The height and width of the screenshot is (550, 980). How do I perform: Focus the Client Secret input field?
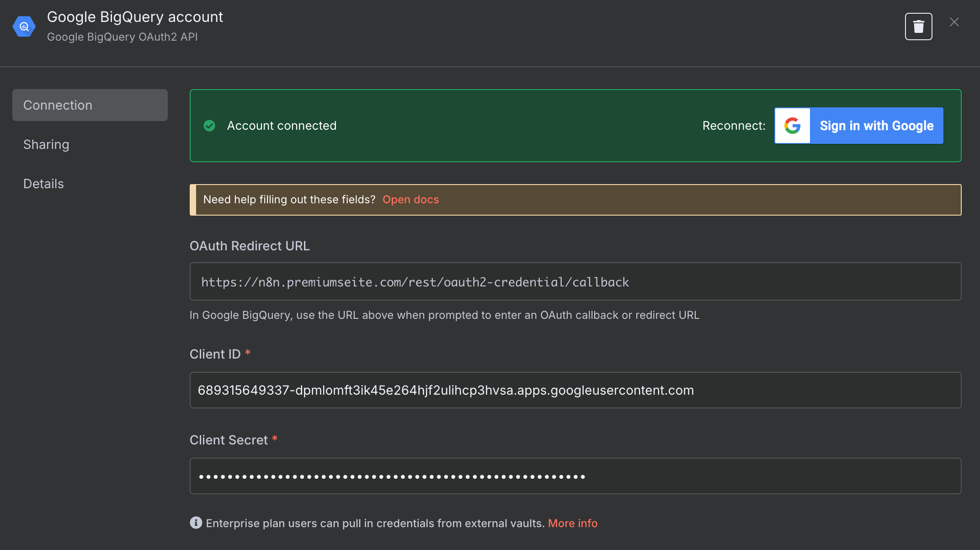click(575, 476)
